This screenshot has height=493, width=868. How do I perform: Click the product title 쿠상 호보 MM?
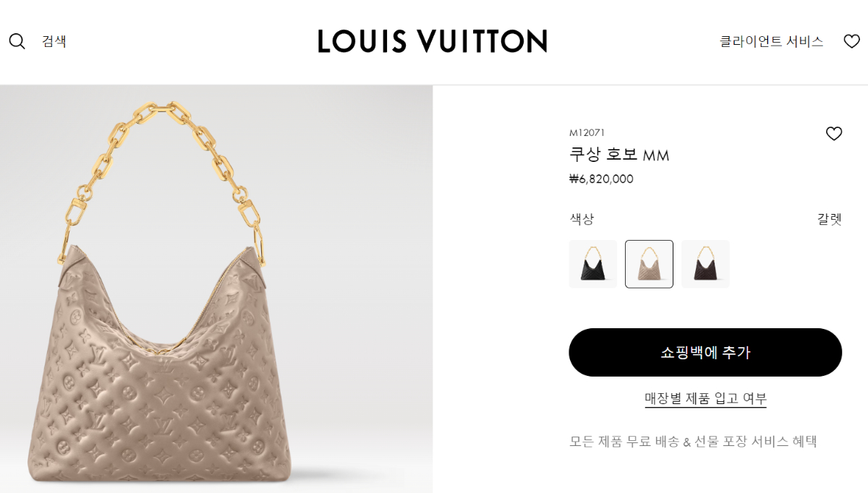[619, 155]
